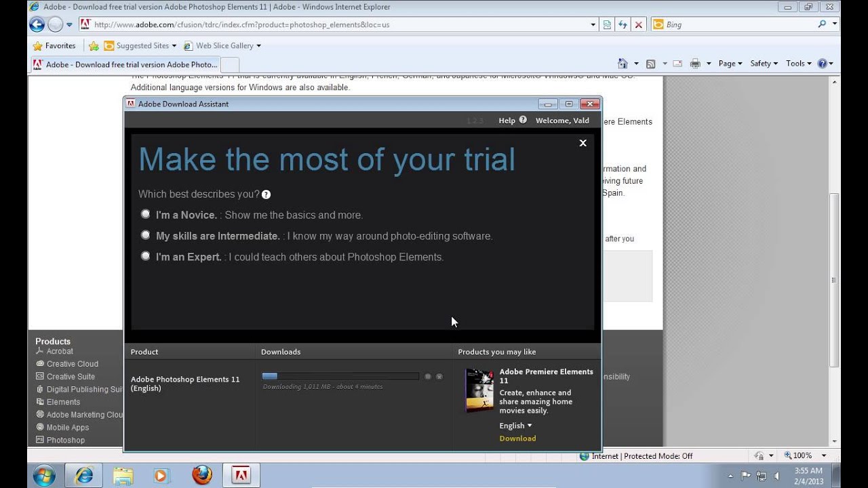Pause the Photoshop Elements 11 download
Screen dimensions: 868x488
[428, 376]
